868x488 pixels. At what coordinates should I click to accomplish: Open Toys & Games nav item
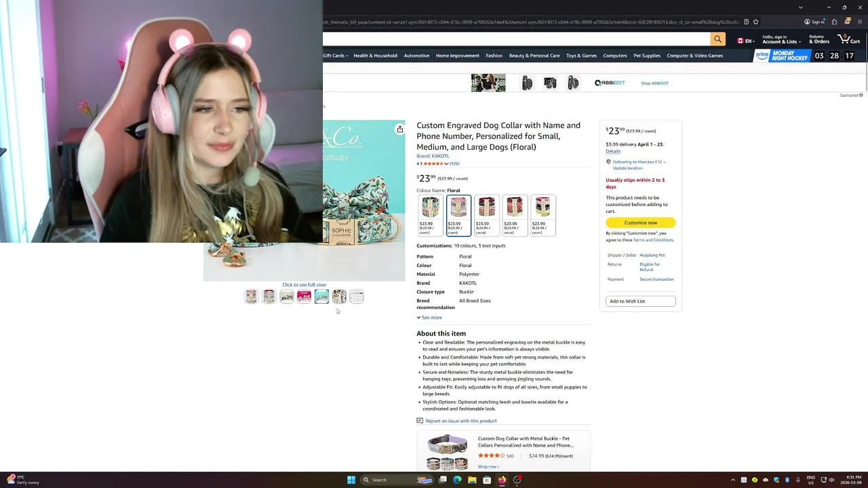tap(581, 56)
